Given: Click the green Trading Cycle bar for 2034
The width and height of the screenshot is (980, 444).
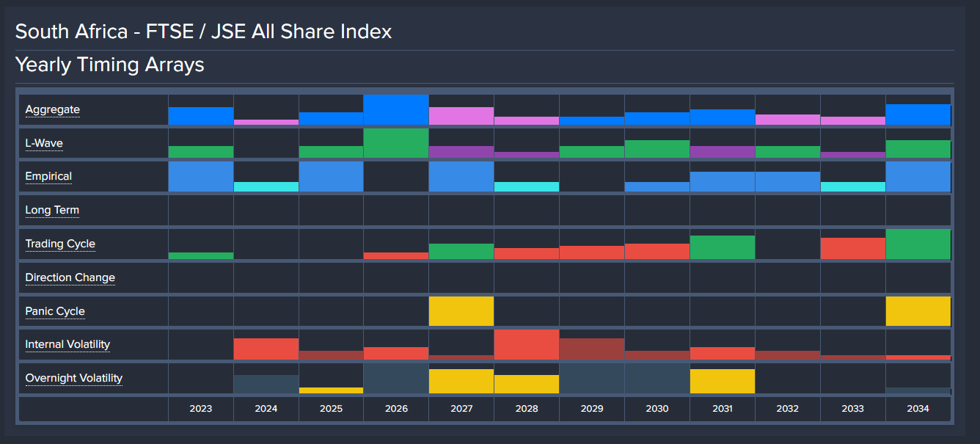Looking at the screenshot, I should [918, 244].
